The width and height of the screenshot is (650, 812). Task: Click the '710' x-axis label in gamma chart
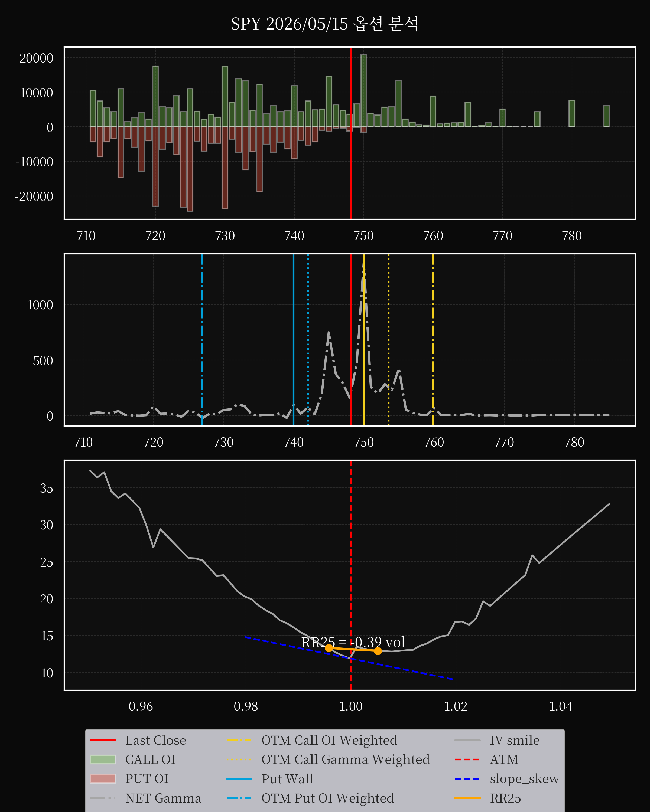coord(83,442)
